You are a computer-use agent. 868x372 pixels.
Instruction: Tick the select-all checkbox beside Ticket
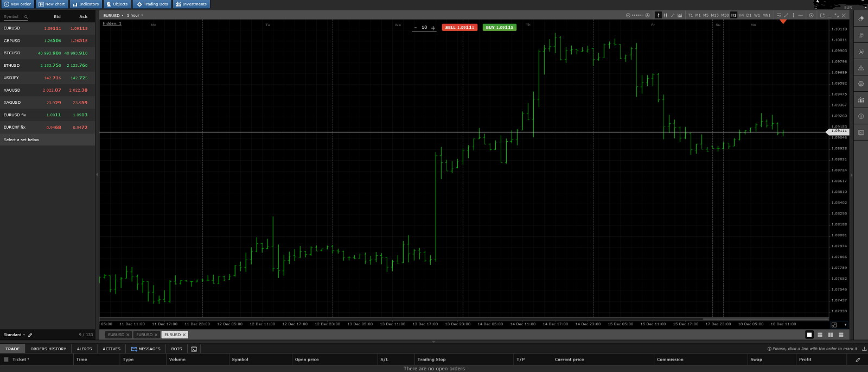point(7,360)
